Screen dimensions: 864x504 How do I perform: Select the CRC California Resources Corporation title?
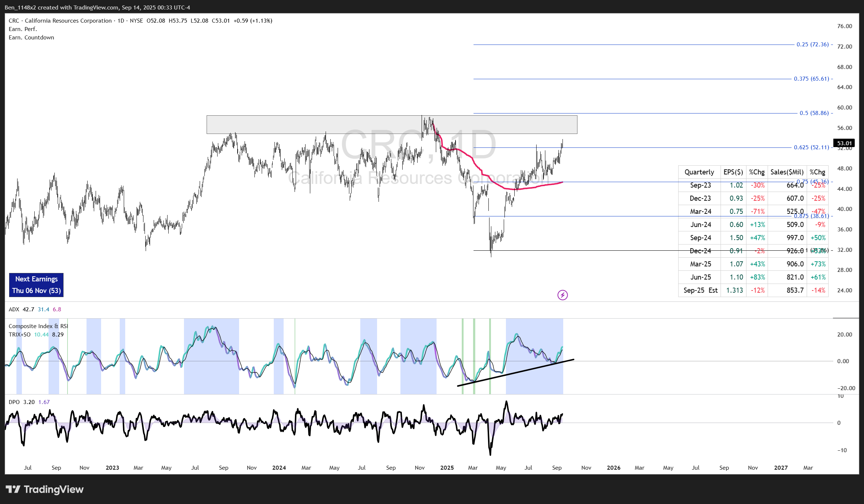[x=60, y=21]
